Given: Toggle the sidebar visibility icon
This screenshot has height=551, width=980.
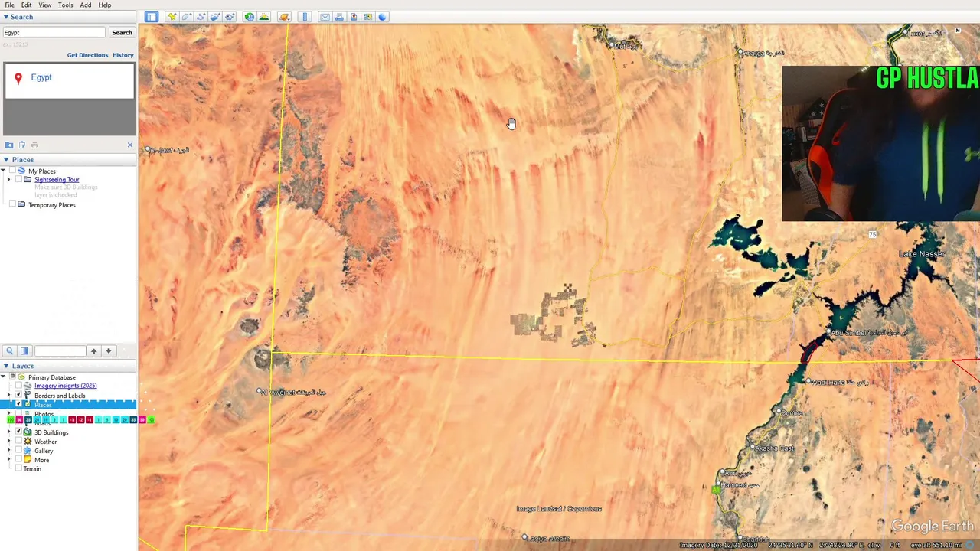Looking at the screenshot, I should (x=152, y=17).
